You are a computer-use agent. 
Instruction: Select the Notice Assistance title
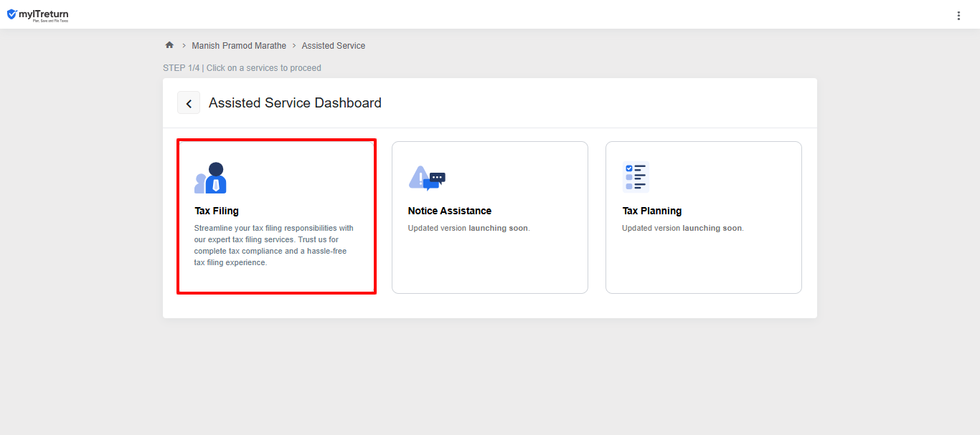(x=449, y=211)
